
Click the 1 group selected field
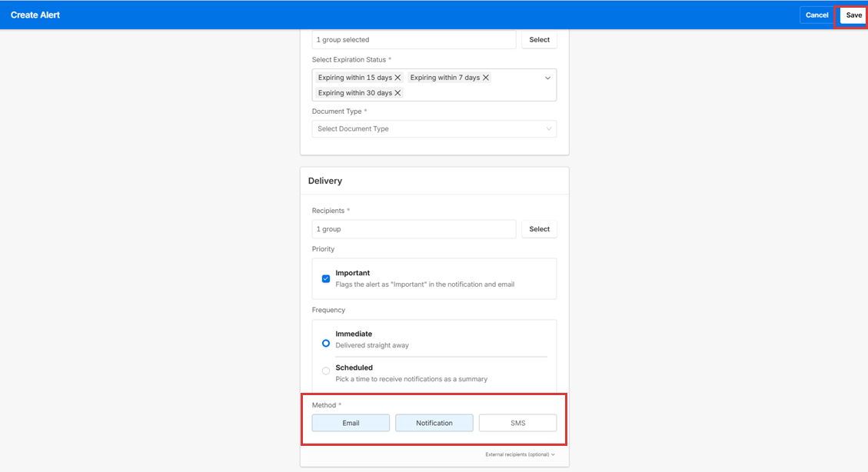pos(414,40)
